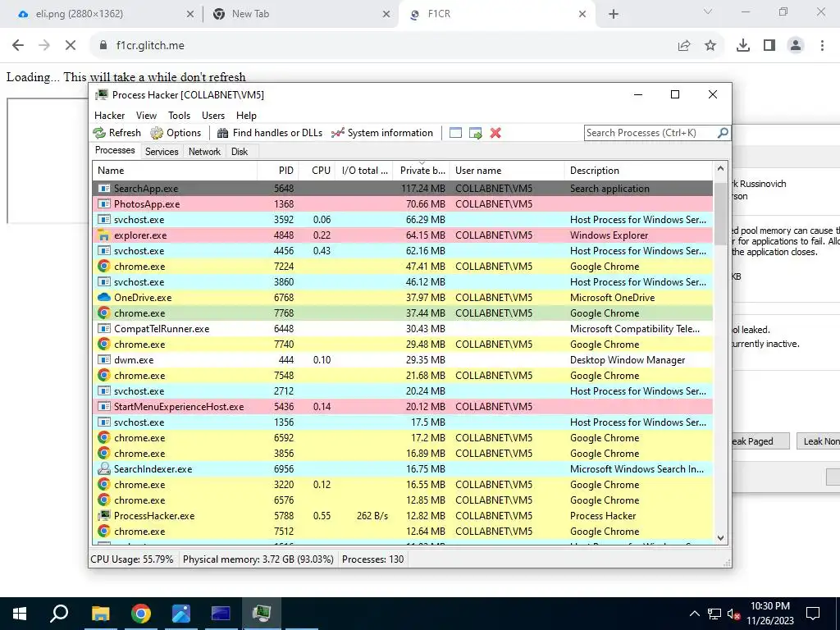
Task: Select svchost.exe with PID 3592
Action: pos(403,220)
